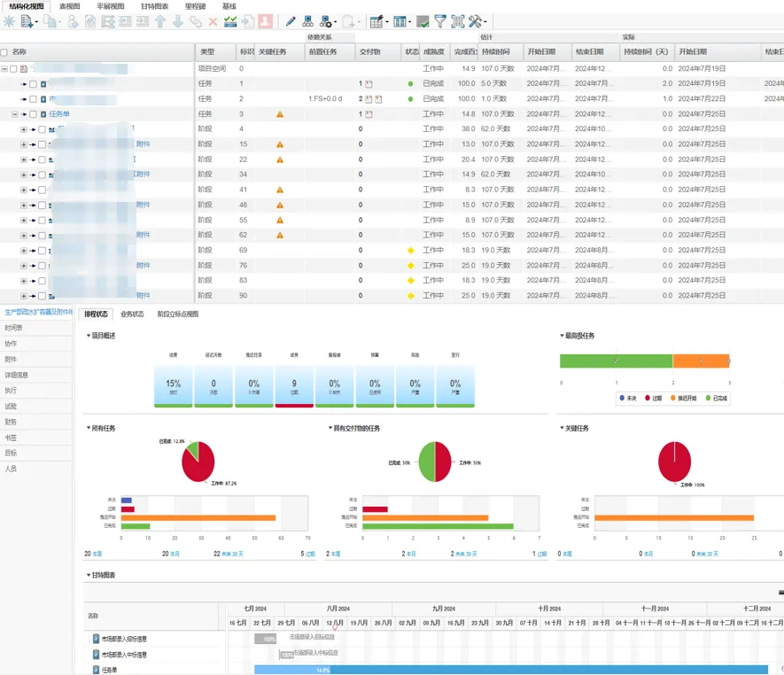The height and width of the screenshot is (675, 784).
Task: Click the filter funnel icon in toolbar
Action: coord(440,21)
